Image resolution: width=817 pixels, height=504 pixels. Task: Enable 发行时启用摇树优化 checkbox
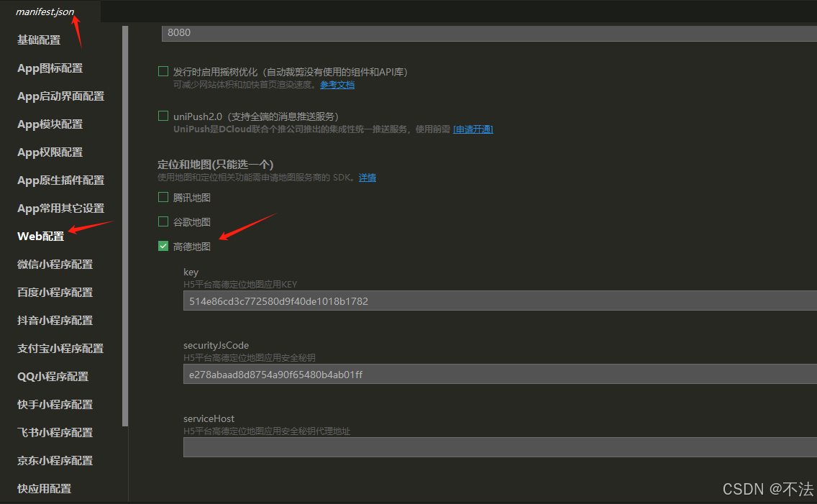coord(163,71)
